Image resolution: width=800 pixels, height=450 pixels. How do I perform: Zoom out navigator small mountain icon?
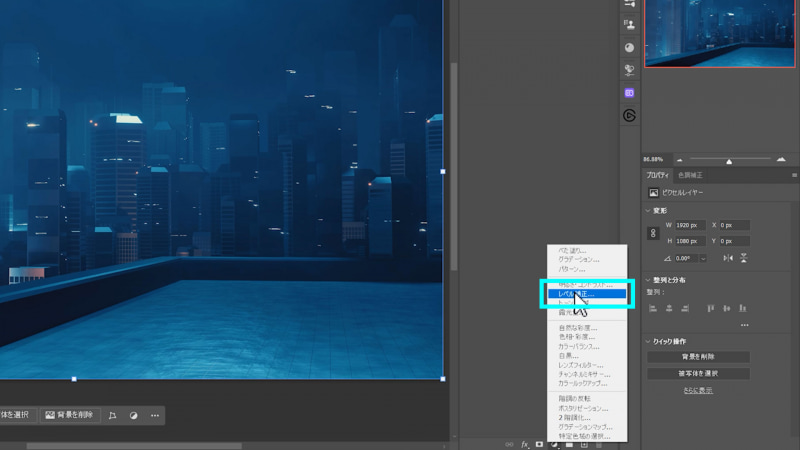tap(680, 160)
